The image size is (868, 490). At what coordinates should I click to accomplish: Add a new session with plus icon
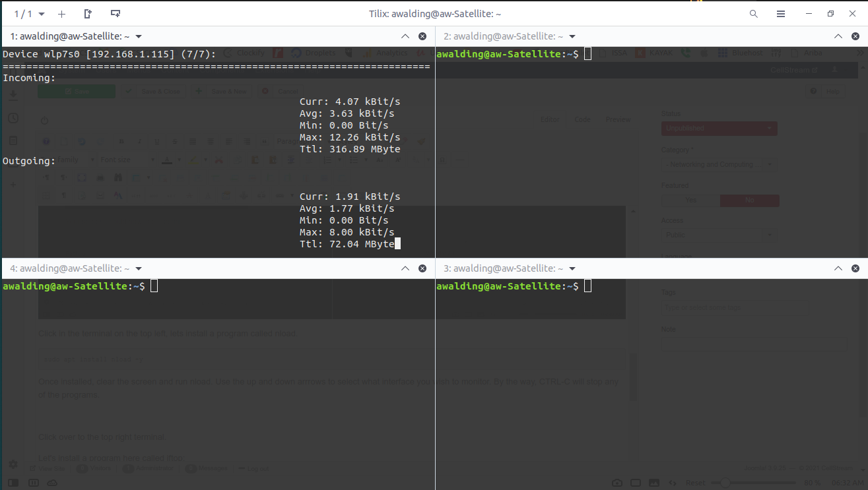[x=61, y=14]
